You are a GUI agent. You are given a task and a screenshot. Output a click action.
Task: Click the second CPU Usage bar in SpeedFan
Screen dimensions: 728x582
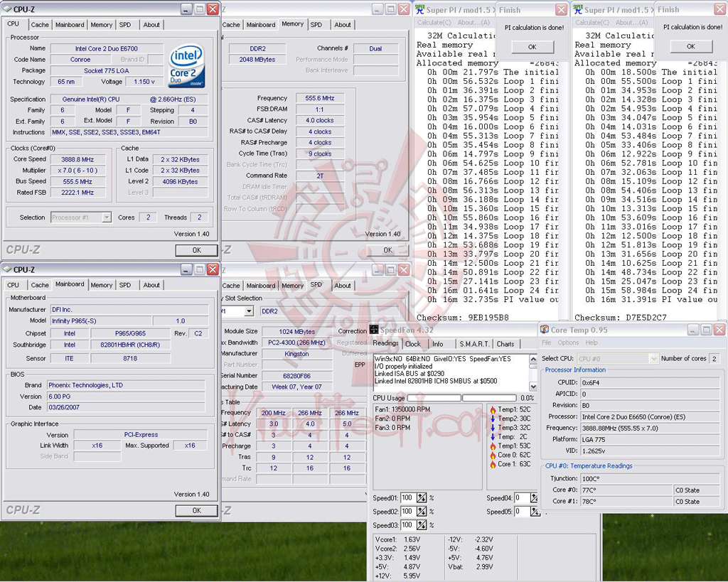(x=489, y=398)
